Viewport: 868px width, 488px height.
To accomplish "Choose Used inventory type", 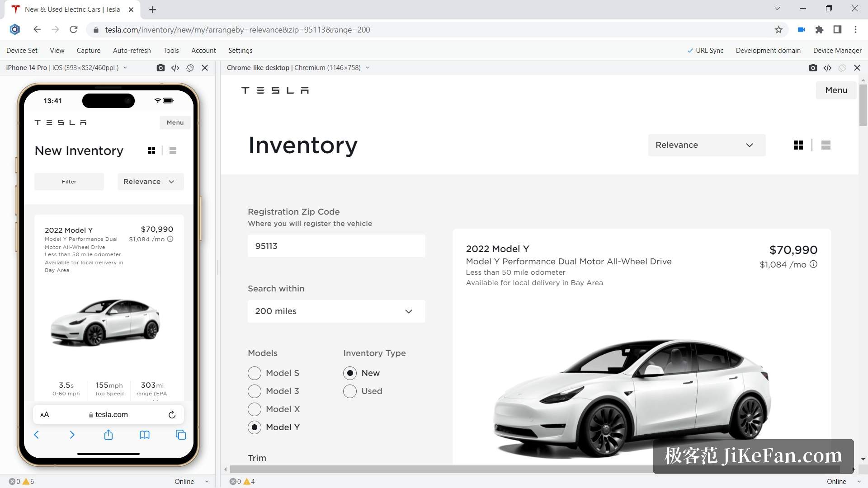I will (350, 391).
